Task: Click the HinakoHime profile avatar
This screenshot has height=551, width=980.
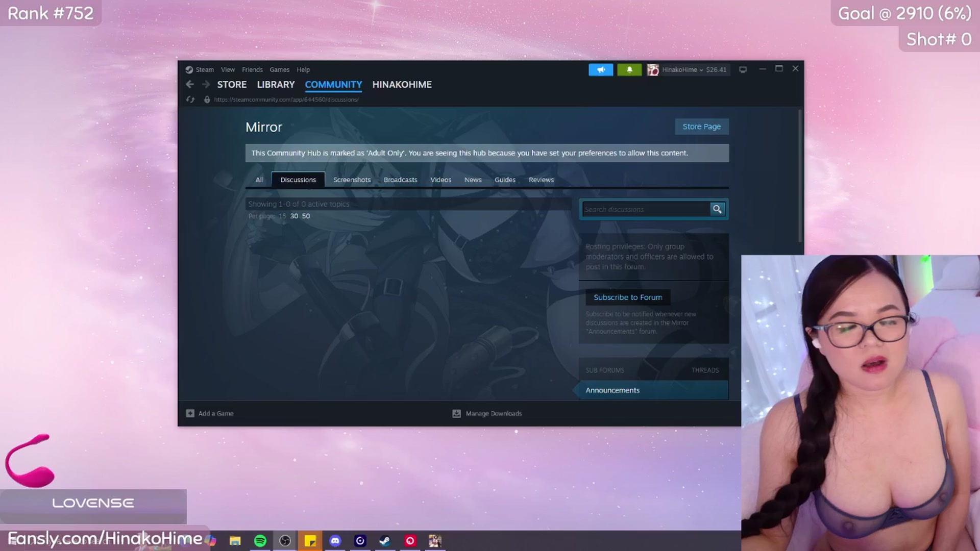Action: tap(653, 70)
